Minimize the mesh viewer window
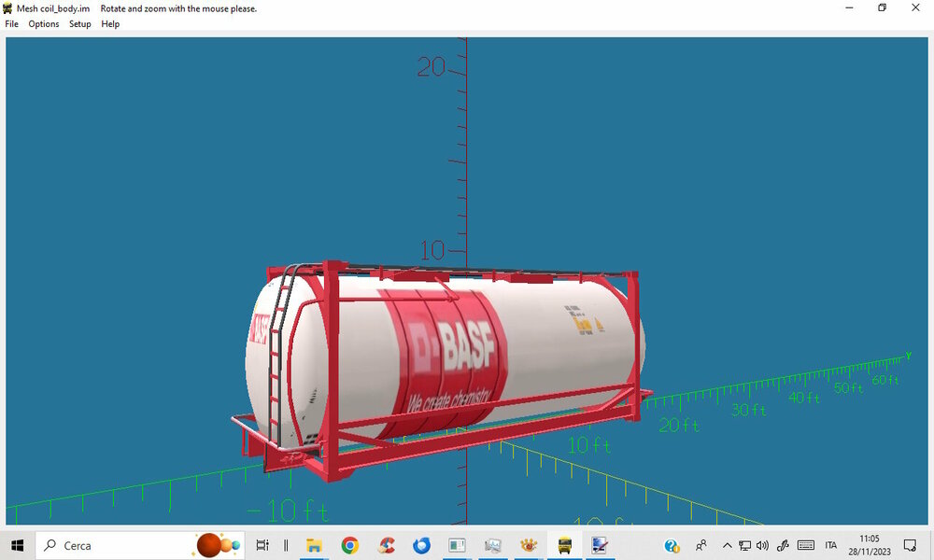The height and width of the screenshot is (560, 934). (849, 7)
